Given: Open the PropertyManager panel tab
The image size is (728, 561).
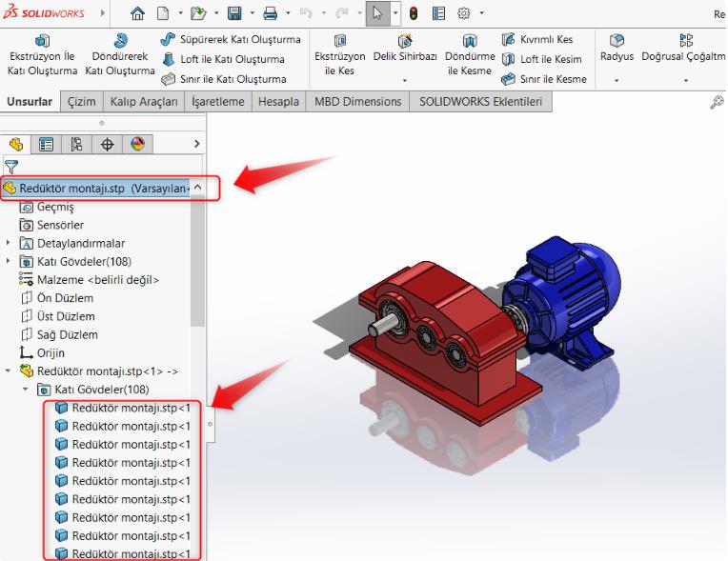Looking at the screenshot, I should (45, 144).
